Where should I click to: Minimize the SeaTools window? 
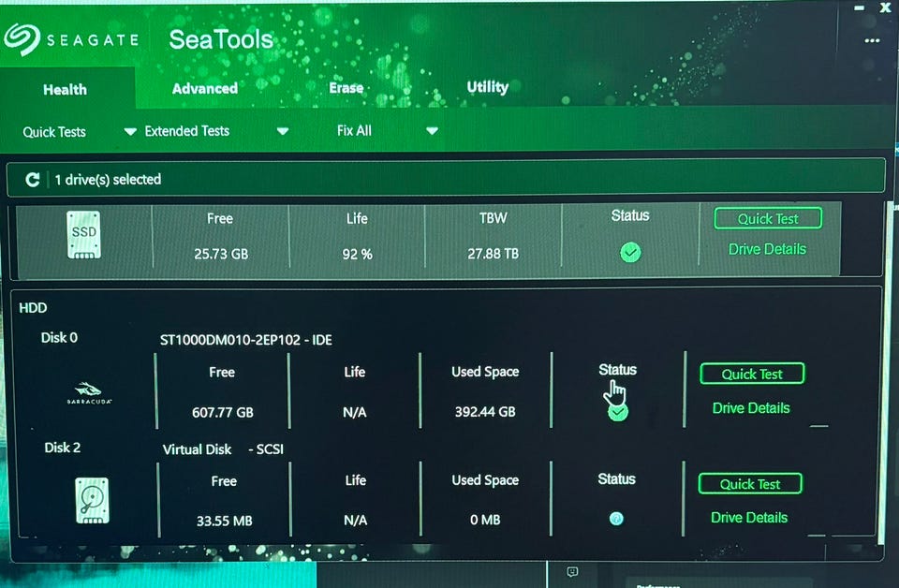point(859,8)
